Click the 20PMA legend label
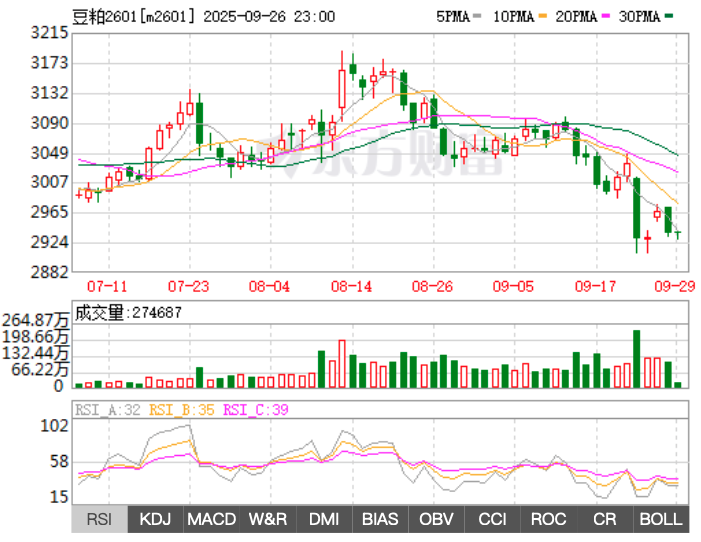The width and height of the screenshot is (701, 542). [576, 17]
